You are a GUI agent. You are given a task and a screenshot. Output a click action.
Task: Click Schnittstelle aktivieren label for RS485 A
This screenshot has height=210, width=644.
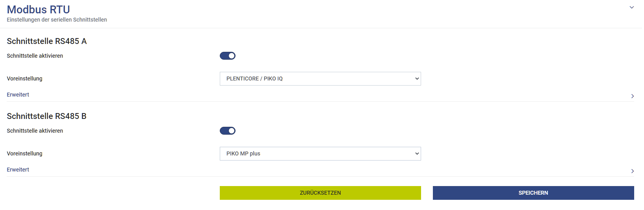[35, 56]
